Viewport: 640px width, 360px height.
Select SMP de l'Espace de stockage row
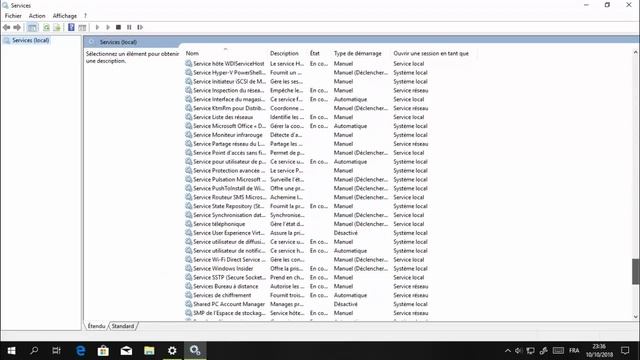[x=306, y=313]
